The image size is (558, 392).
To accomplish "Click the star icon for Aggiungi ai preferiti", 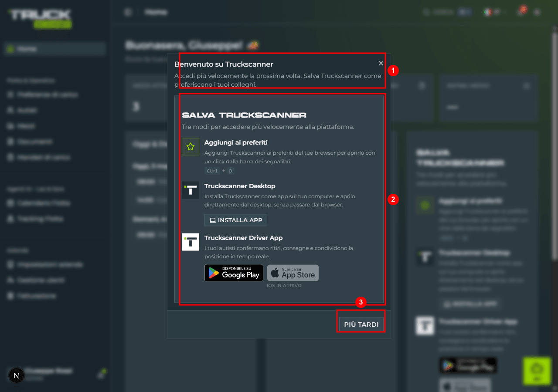I will coord(191,147).
